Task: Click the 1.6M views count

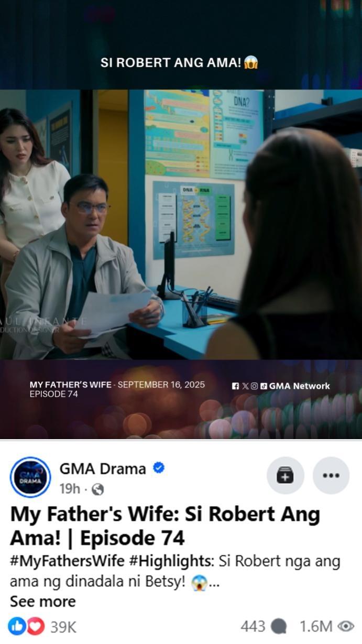Action: pos(316,626)
